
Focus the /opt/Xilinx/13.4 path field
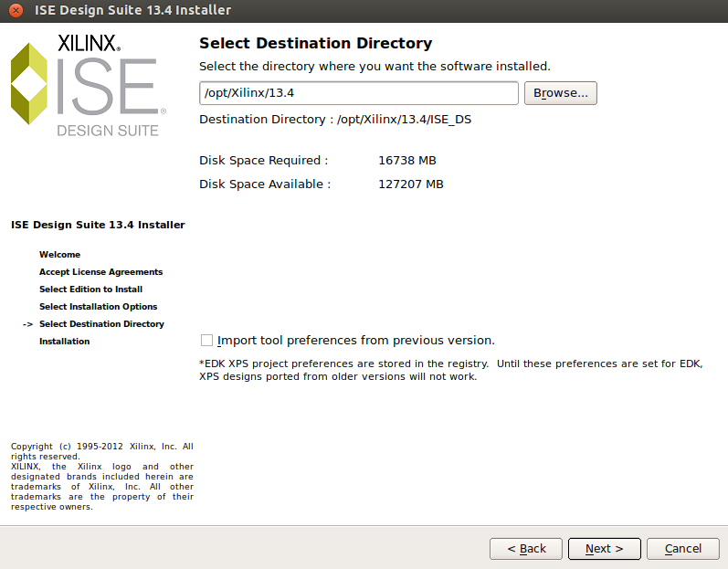point(358,93)
